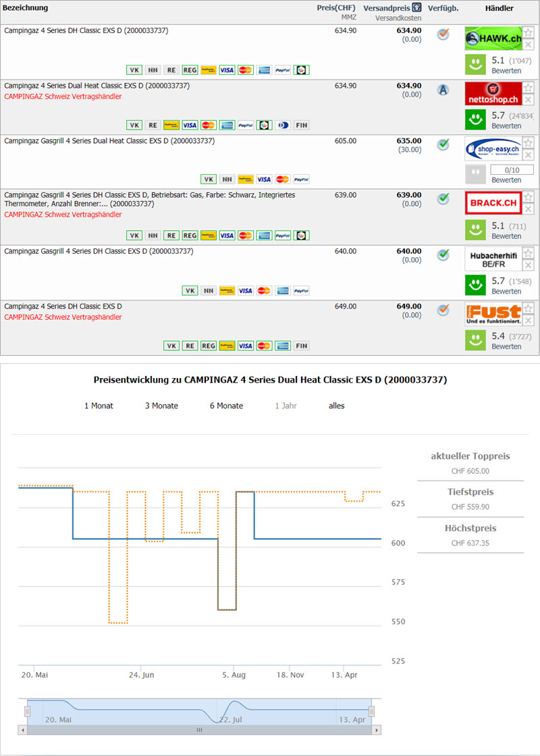Viewport: 540px width, 756px height.
Task: Click the aktueller Toppreis CHF 605.00 value
Action: pos(470,471)
